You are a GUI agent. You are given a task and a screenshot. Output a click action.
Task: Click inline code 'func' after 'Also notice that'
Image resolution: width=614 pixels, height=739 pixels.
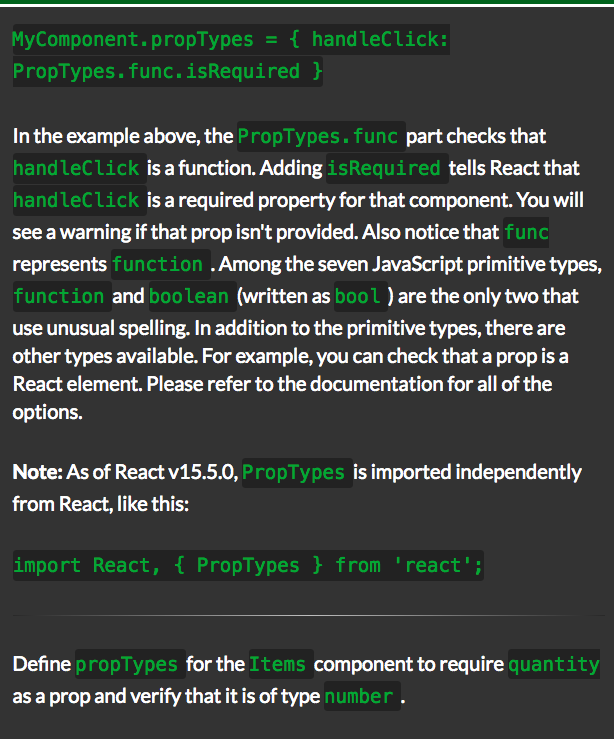point(526,232)
